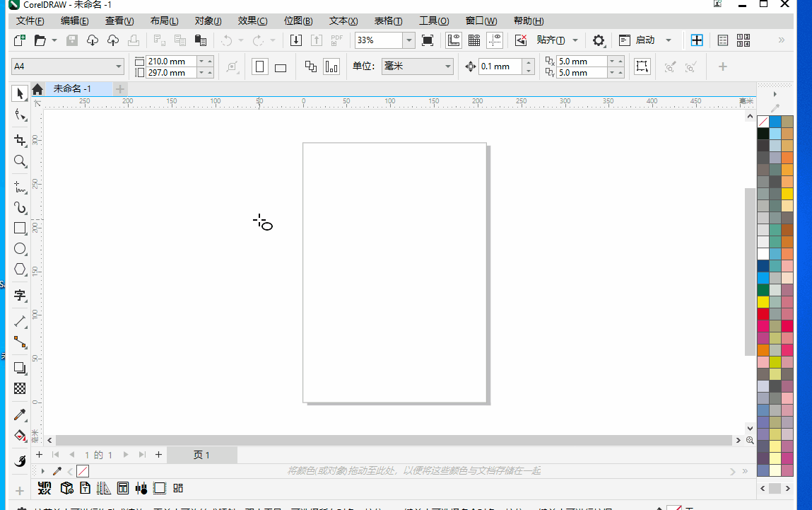Click the 启动 (Launch) button
This screenshot has height=510, width=812.
(x=645, y=40)
